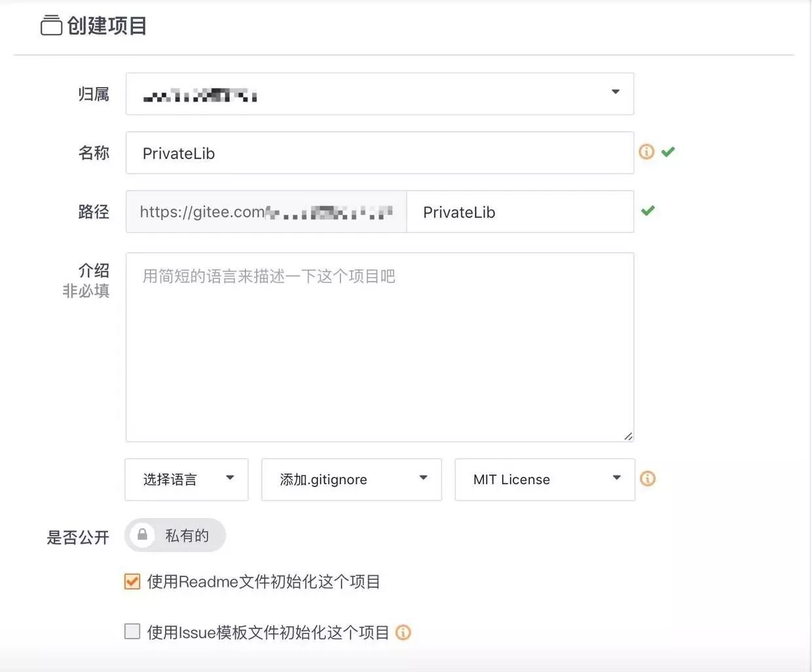
Task: Click the green checkmark beside name field
Action: tap(668, 152)
